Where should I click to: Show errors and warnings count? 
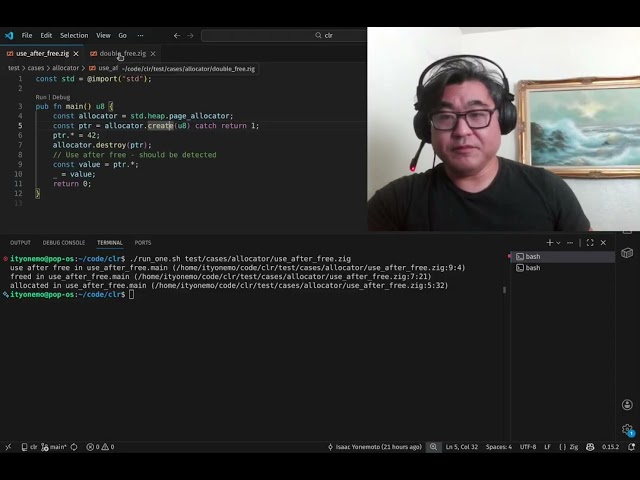click(x=100, y=447)
